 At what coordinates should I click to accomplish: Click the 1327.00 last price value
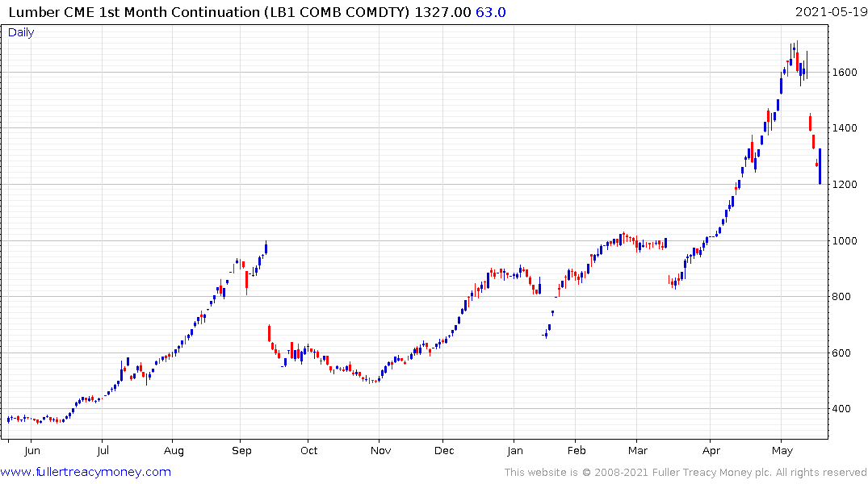(x=442, y=12)
